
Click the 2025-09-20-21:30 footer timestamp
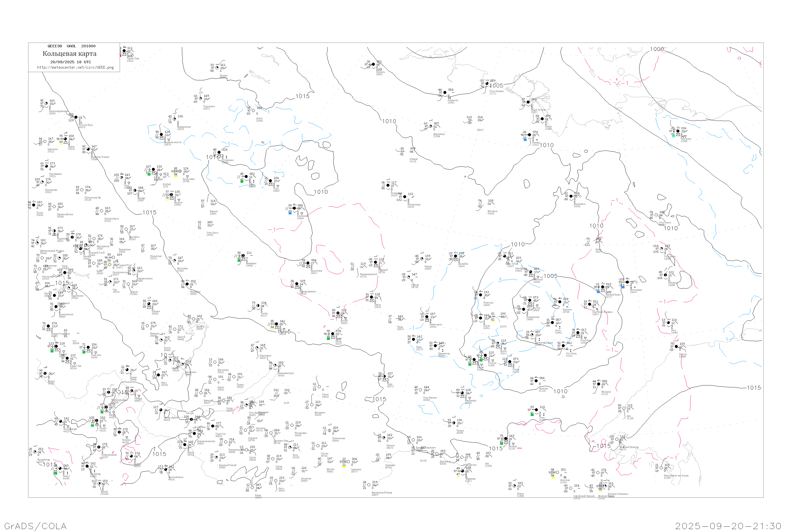tap(728, 526)
